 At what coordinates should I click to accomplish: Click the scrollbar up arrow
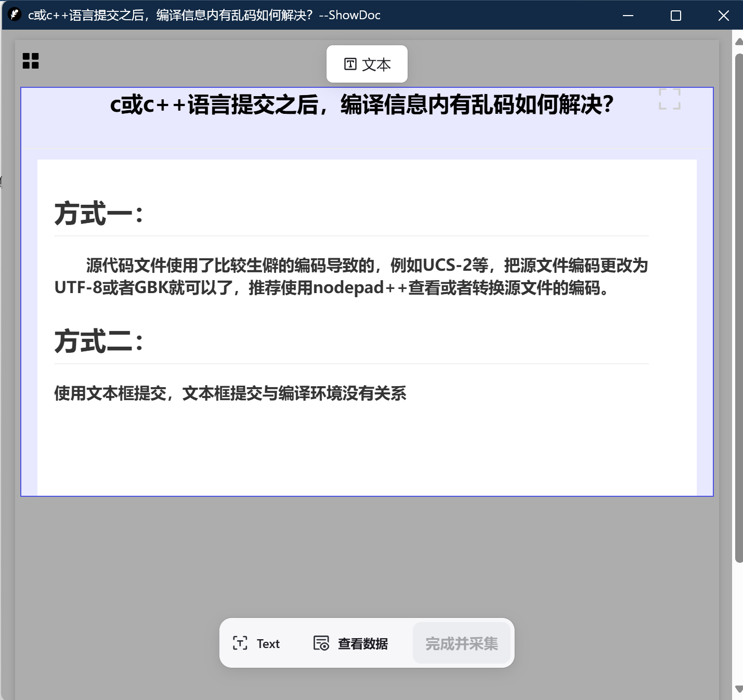739,43
